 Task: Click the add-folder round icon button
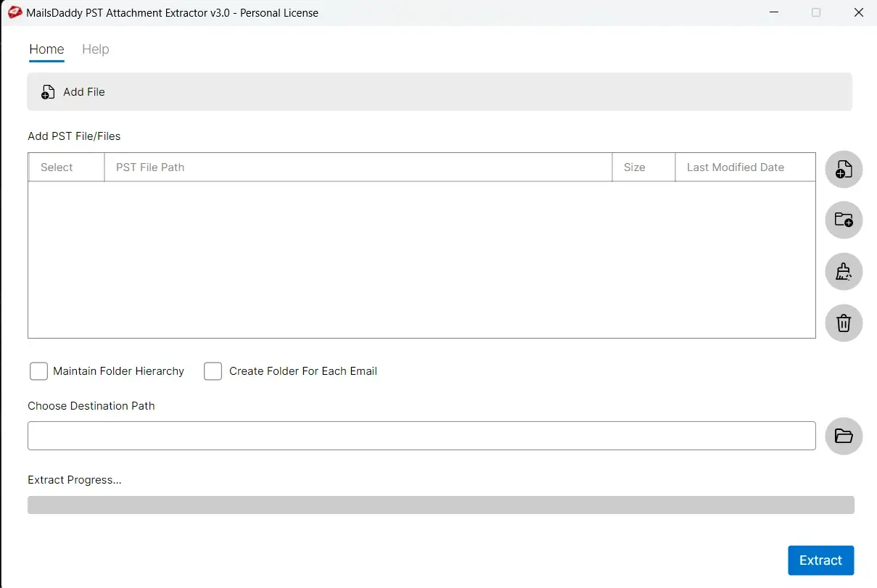pyautogui.click(x=844, y=220)
